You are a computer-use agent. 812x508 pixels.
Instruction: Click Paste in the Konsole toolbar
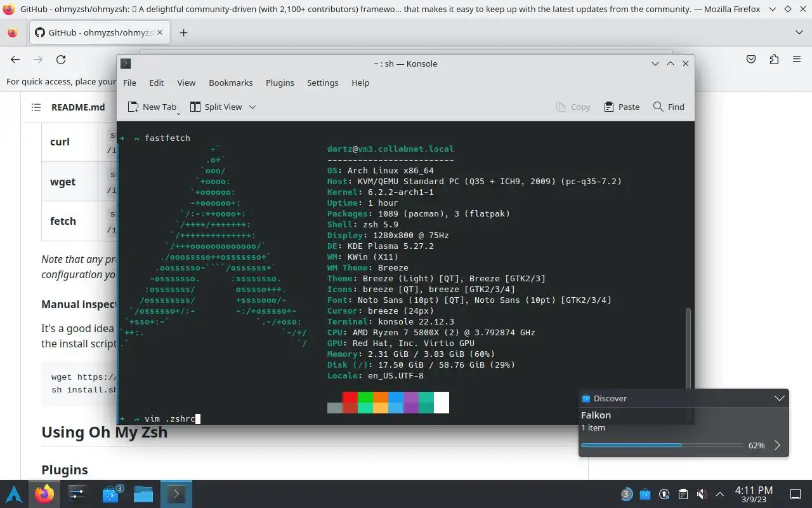(x=622, y=107)
